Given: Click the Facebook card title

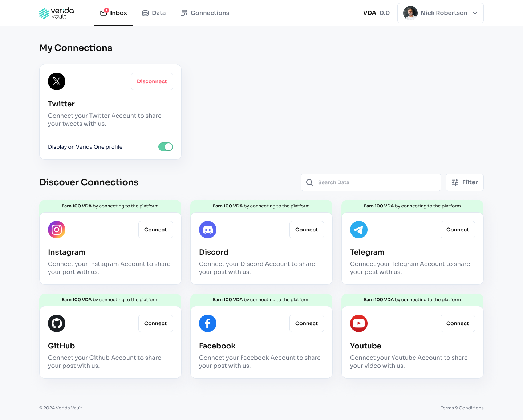Looking at the screenshot, I should (x=217, y=346).
